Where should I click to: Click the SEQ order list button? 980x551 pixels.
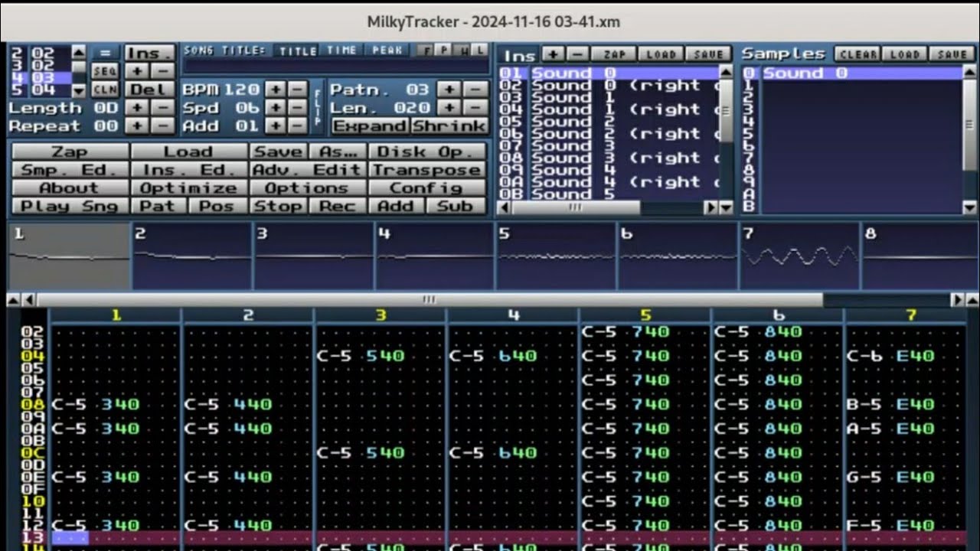(x=105, y=71)
